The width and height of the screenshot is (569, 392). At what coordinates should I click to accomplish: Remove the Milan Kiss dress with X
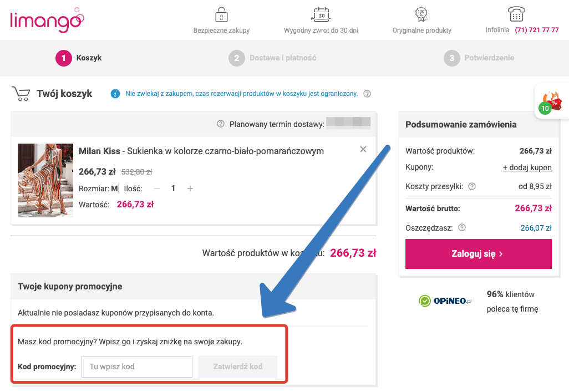click(363, 149)
